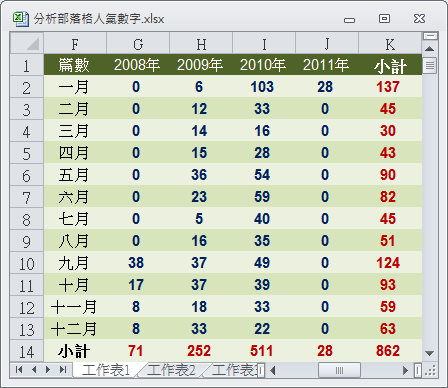Image resolution: width=448 pixels, height=388 pixels.
Task: Switch to 工作表1 sheet tab
Action: click(106, 370)
